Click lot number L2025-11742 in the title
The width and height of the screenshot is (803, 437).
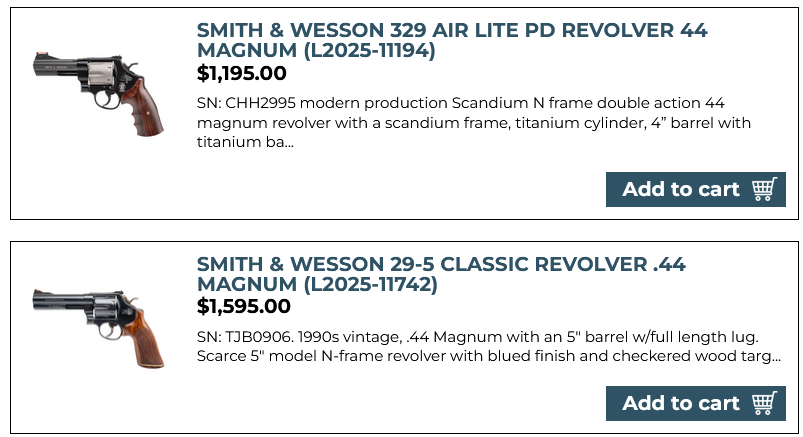click(351, 285)
